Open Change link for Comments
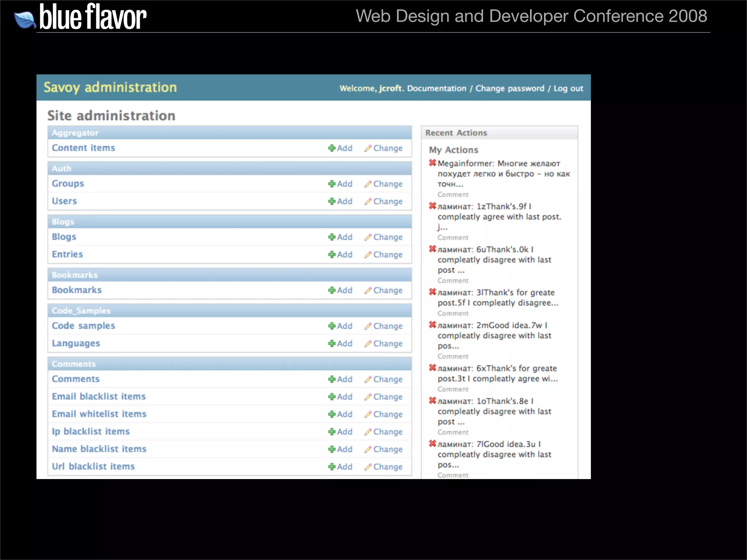Viewport: 747px width, 560px height. coord(387,380)
